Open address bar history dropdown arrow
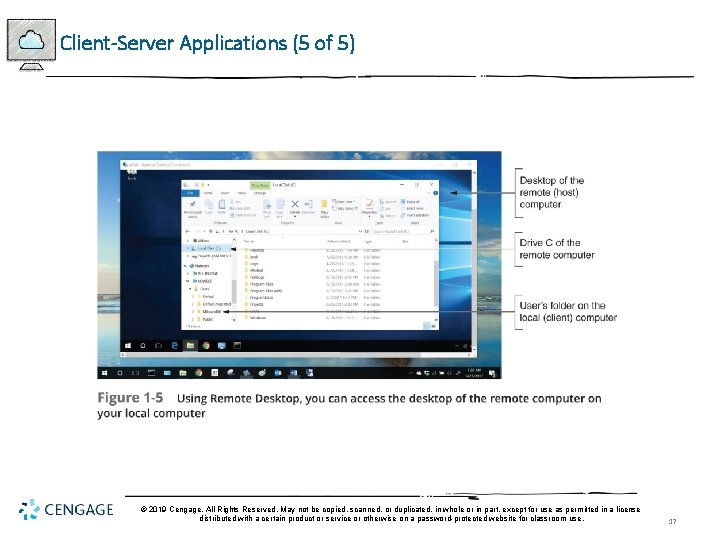This screenshot has width=720, height=540. 360,231
